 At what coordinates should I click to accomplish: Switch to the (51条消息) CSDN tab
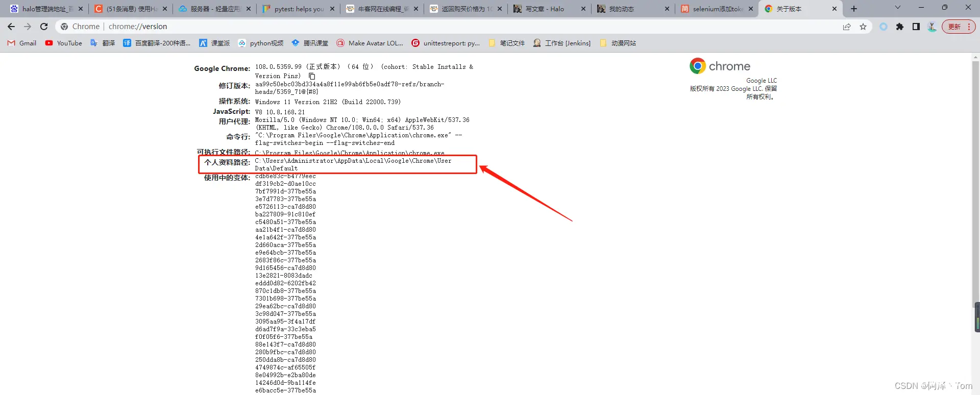[130, 9]
